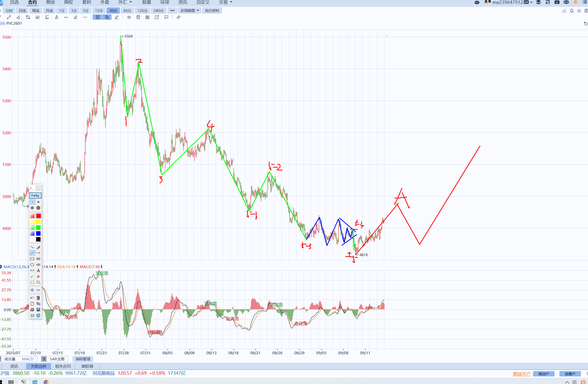
Task: Select the eraser tool in annotation palette
Action: (38, 247)
